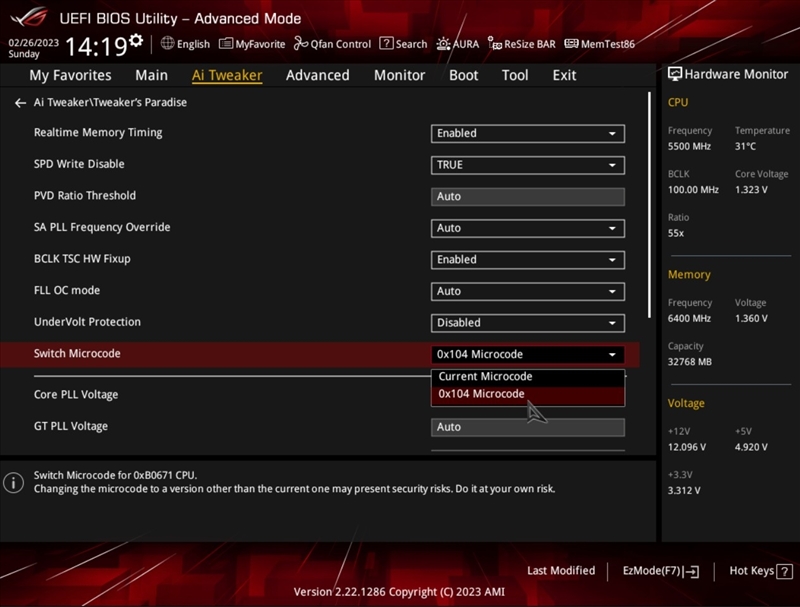Click the Ai Tweaker\Tweaker's Paradise breadcrumb
Image resolution: width=800 pixels, height=607 pixels.
click(110, 103)
